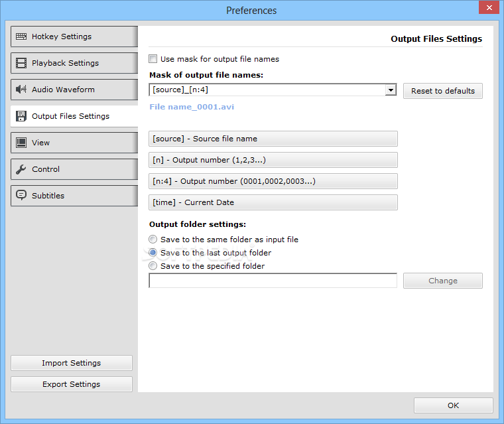Click Reset to defaults button
504x424 pixels.
pos(443,91)
